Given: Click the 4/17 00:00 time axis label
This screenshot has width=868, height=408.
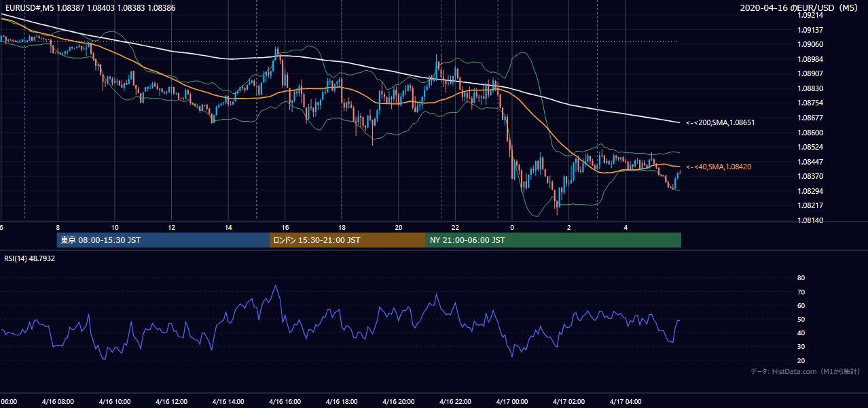Looking at the screenshot, I should click(512, 401).
